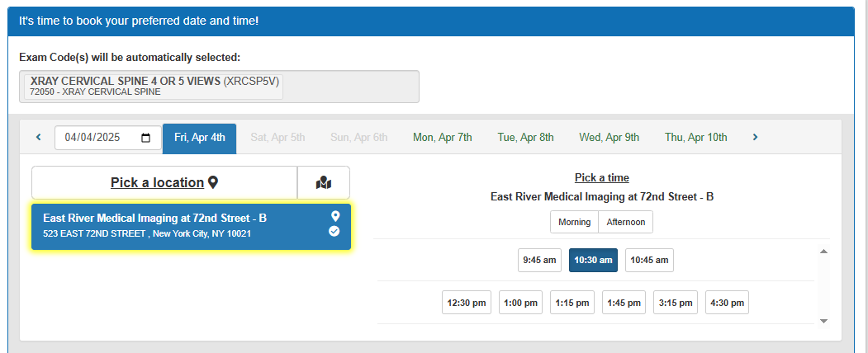The image size is (868, 353).
Task: Click the location pin icon on East River card
Action: pos(335,216)
